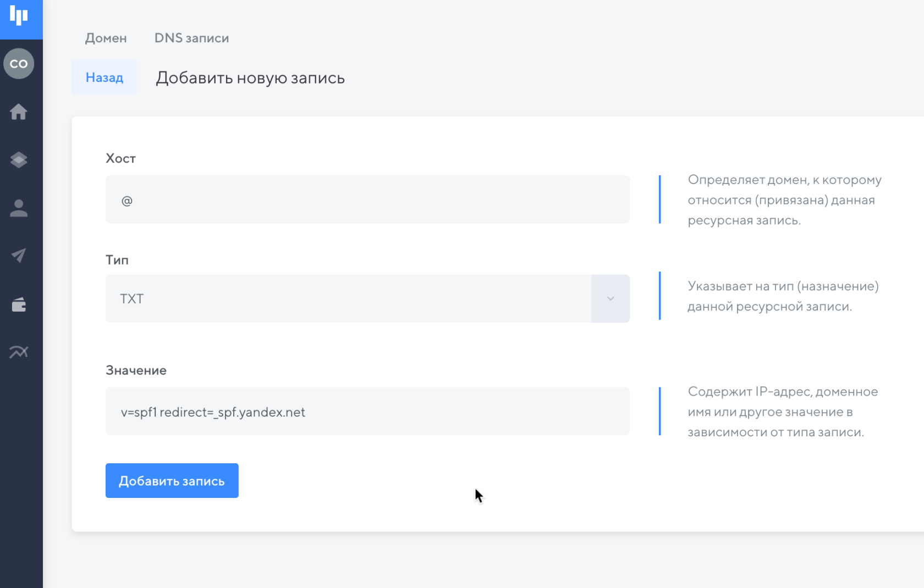Screen dimensions: 924x588
Task: Open the wallet sidebar icon
Action: point(19,304)
